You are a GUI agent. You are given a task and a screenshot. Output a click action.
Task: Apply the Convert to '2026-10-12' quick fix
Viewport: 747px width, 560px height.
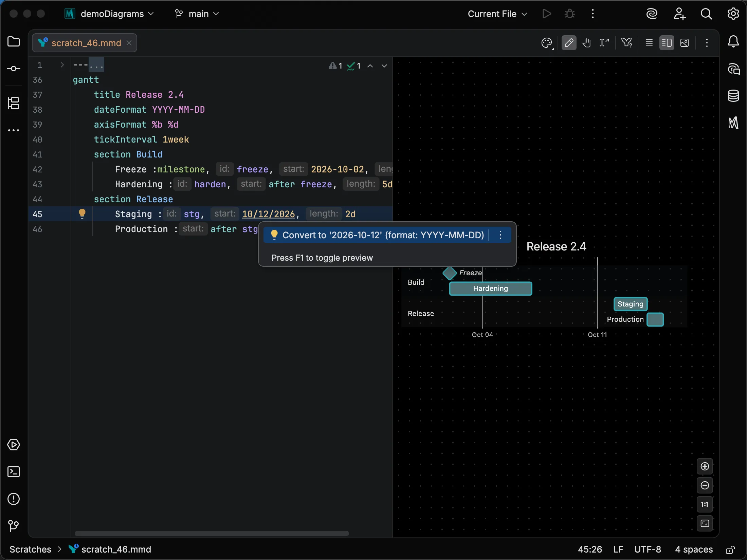tap(383, 235)
